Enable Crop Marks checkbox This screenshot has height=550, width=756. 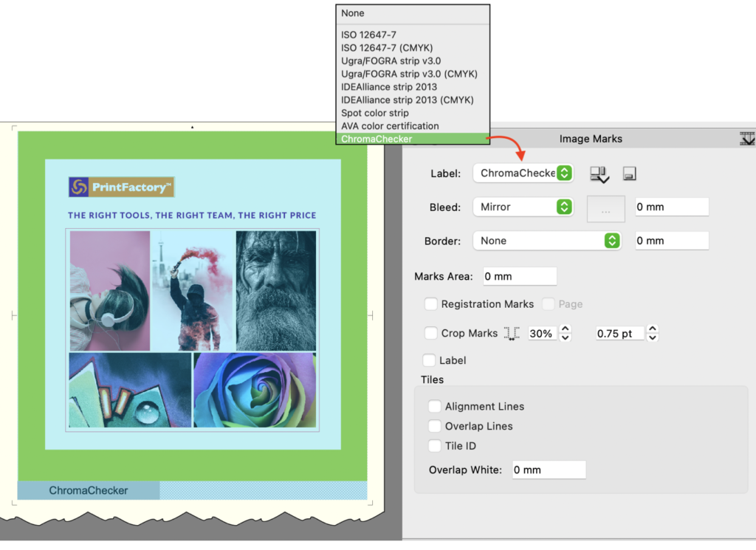(430, 333)
